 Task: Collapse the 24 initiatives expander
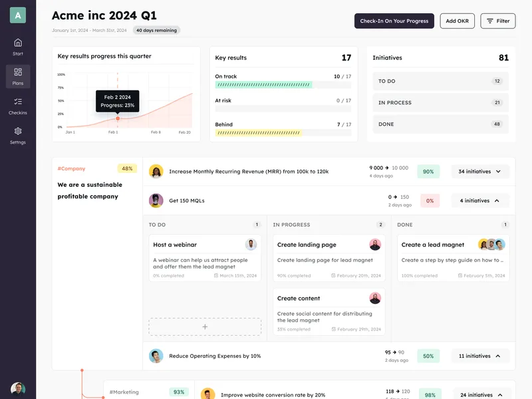(x=481, y=394)
